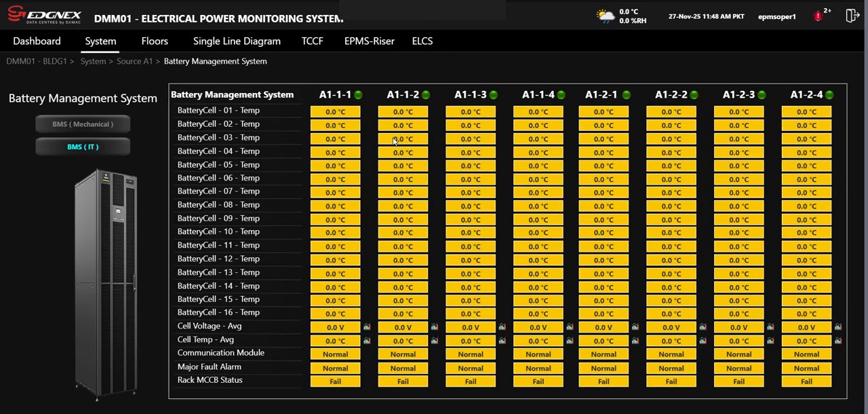Click A1-1-2 Rack MCCB Status Fail value
Viewport: 868px width, 414px height.
(403, 381)
